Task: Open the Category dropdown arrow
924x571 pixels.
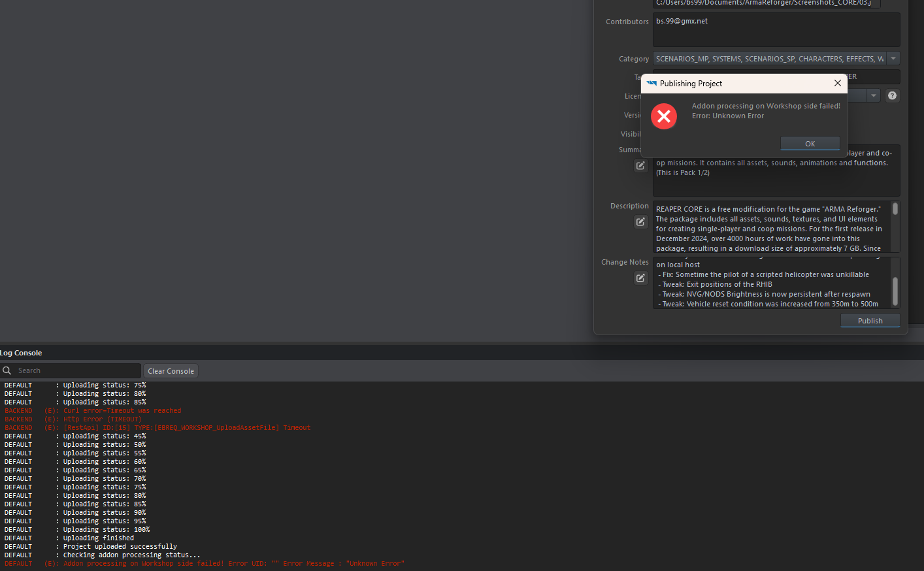Action: tap(893, 59)
